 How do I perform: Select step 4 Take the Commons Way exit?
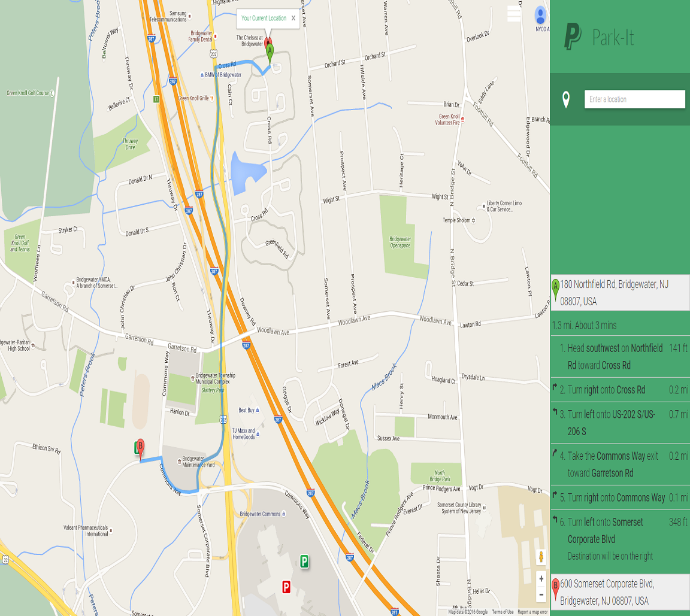coord(620,465)
